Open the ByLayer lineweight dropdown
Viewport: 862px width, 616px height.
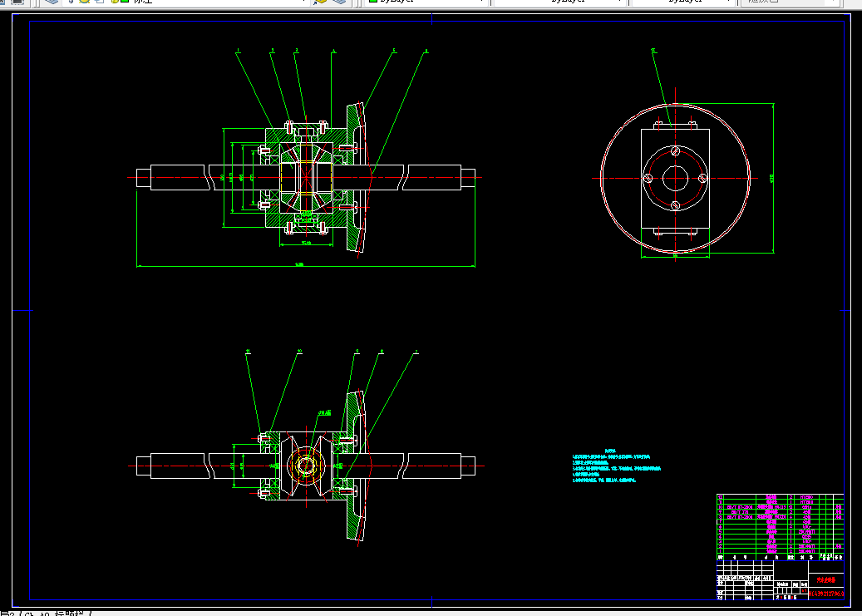(x=683, y=2)
